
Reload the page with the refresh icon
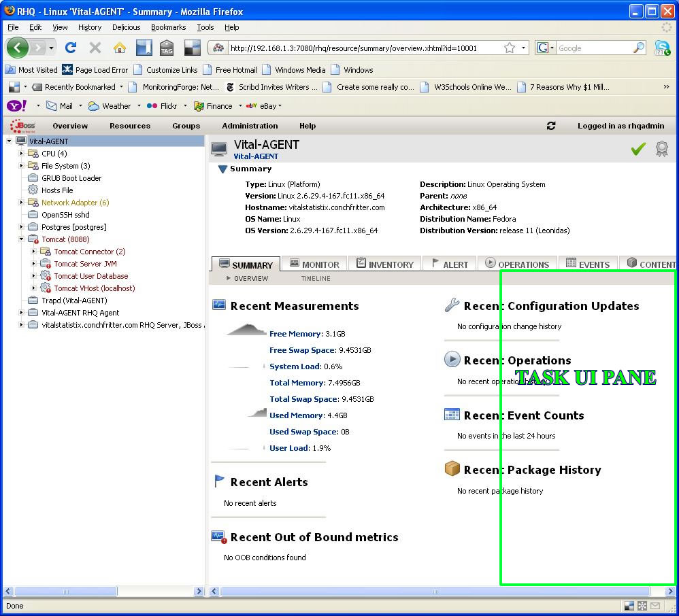[x=71, y=48]
